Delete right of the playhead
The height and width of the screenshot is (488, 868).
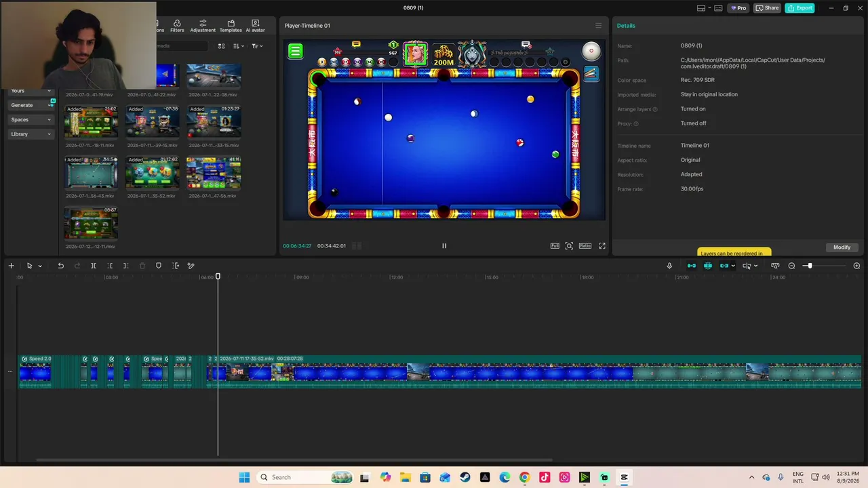[125, 266]
